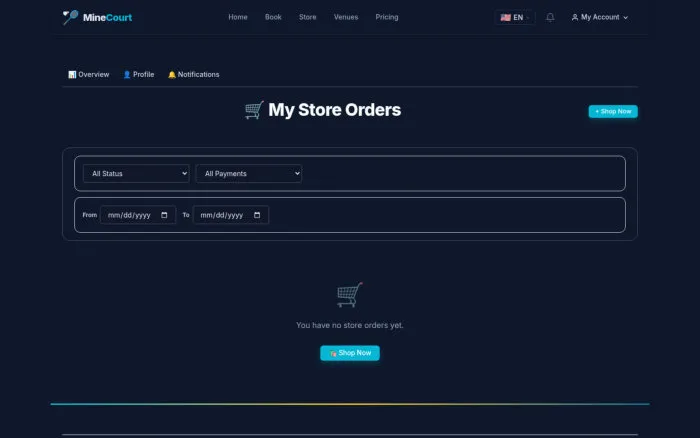Go to the Notifications tab

194,75
